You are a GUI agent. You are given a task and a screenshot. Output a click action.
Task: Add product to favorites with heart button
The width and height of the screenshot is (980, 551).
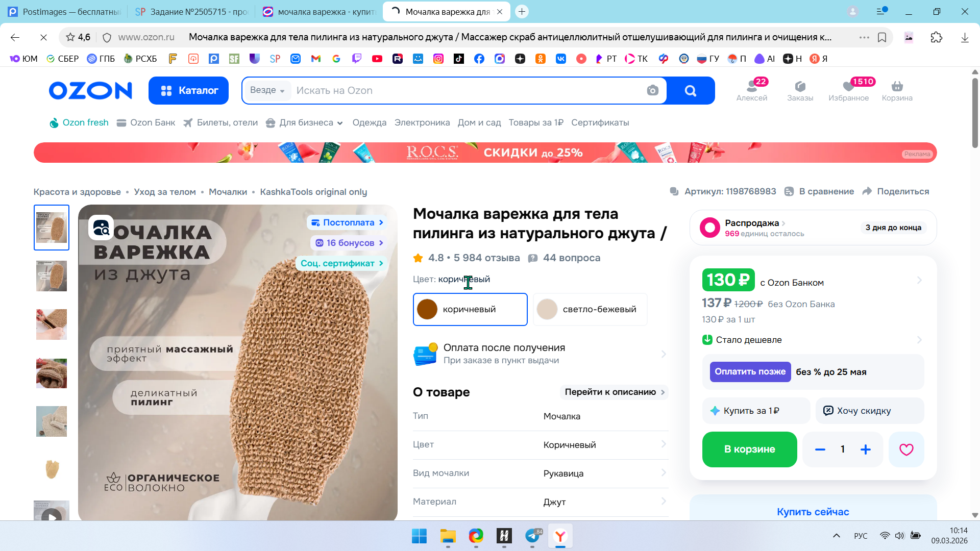pyautogui.click(x=906, y=449)
